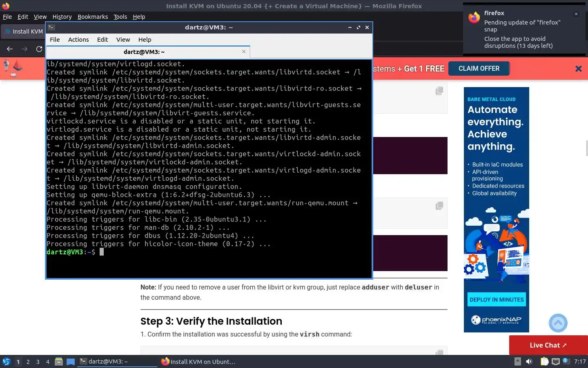588x368 pixels.
Task: Switch to workspace 2
Action: (28, 361)
